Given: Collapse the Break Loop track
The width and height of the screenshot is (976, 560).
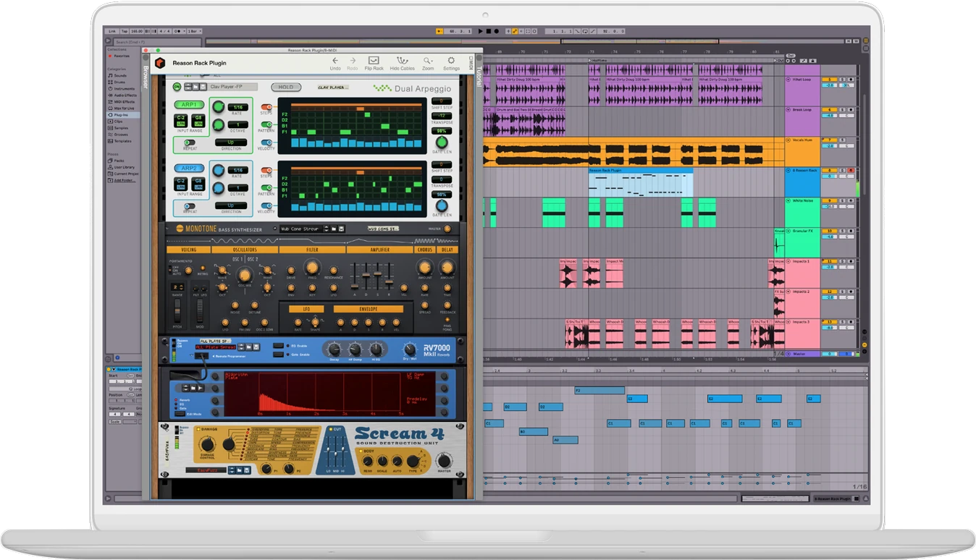Looking at the screenshot, I should 788,109.
